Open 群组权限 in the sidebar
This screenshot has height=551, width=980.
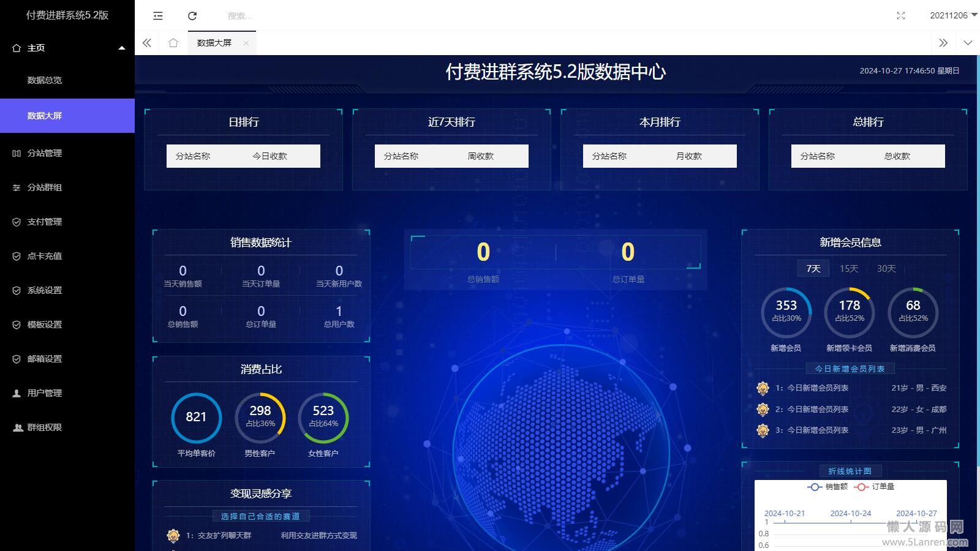[x=44, y=427]
